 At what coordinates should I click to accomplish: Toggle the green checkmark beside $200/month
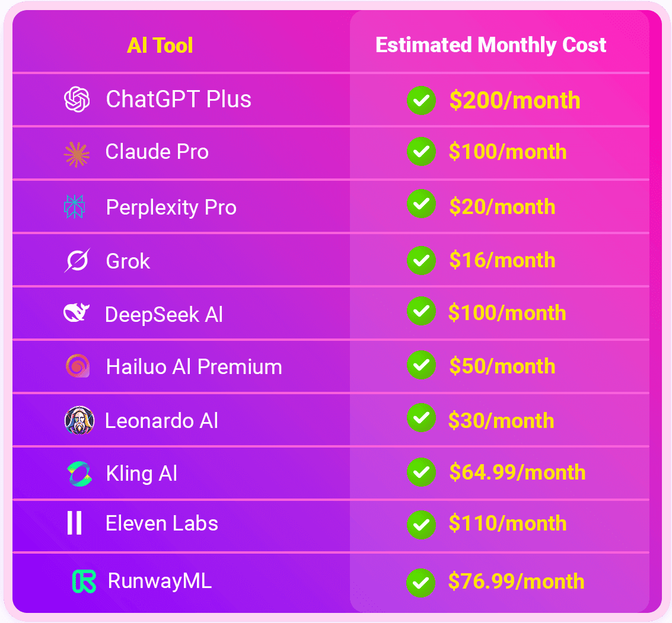[x=421, y=101]
